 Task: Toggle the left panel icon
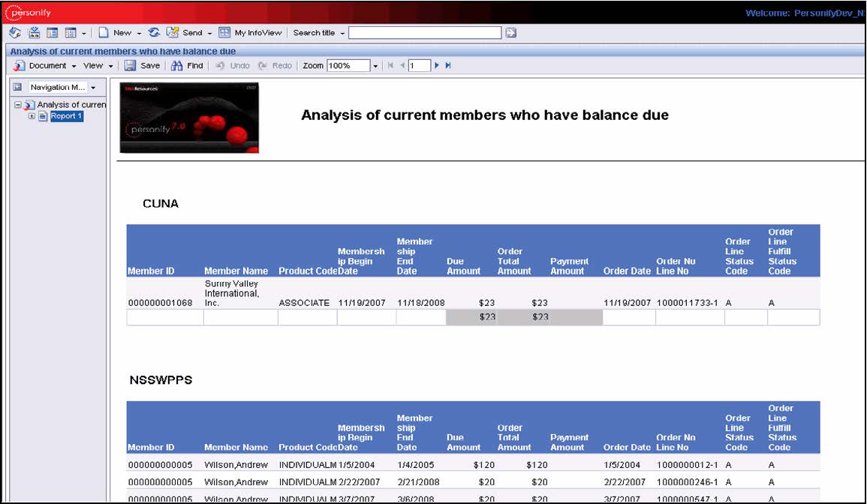point(17,87)
